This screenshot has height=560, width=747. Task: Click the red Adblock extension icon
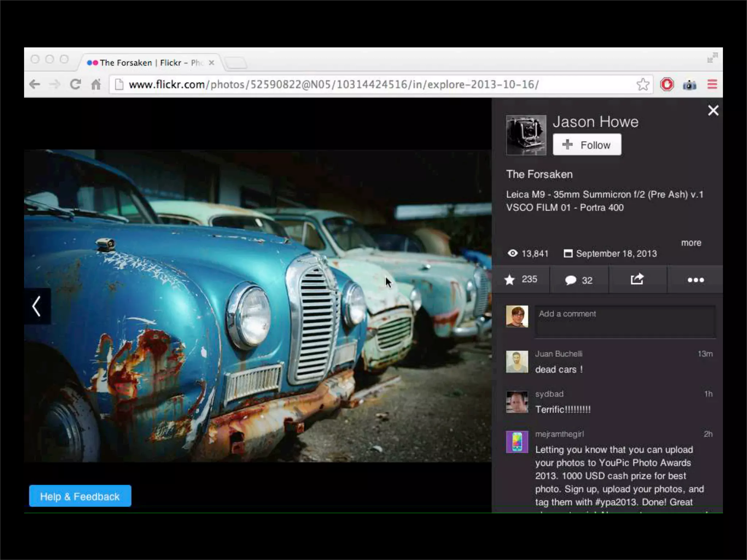[x=667, y=85]
